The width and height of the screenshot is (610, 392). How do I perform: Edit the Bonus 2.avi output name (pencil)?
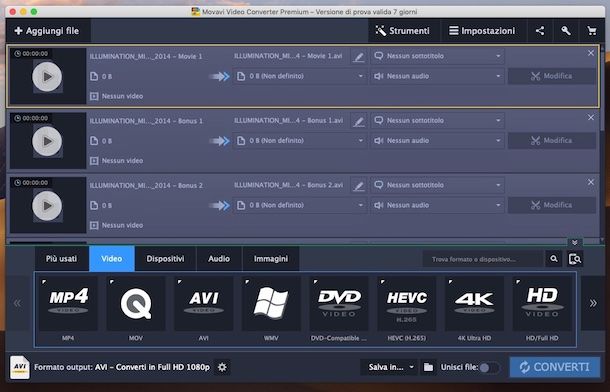pos(359,186)
